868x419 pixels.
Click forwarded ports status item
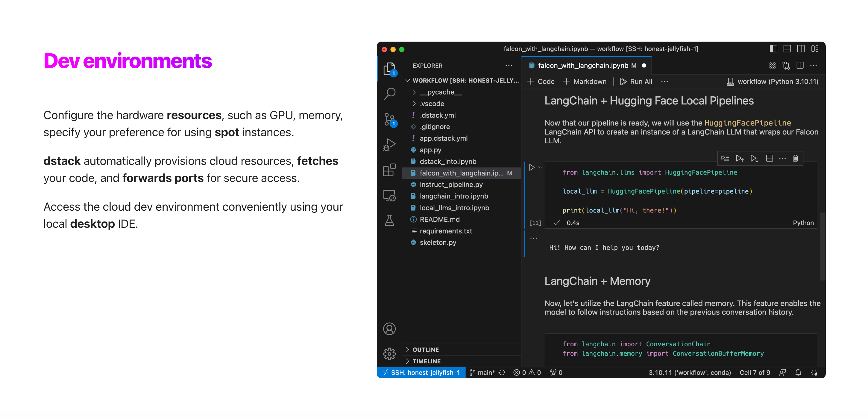click(x=556, y=373)
